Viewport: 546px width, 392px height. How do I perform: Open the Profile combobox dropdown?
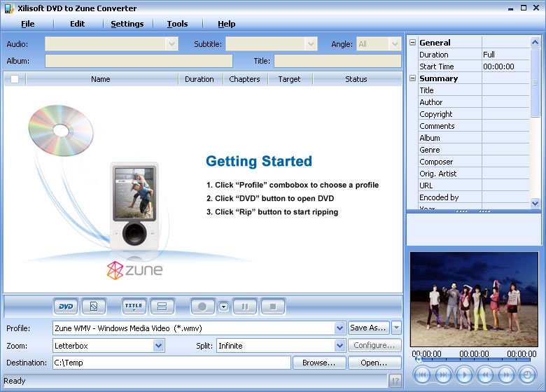339,328
